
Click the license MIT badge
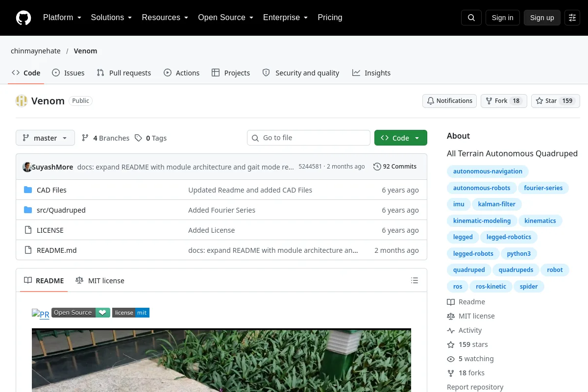point(131,313)
